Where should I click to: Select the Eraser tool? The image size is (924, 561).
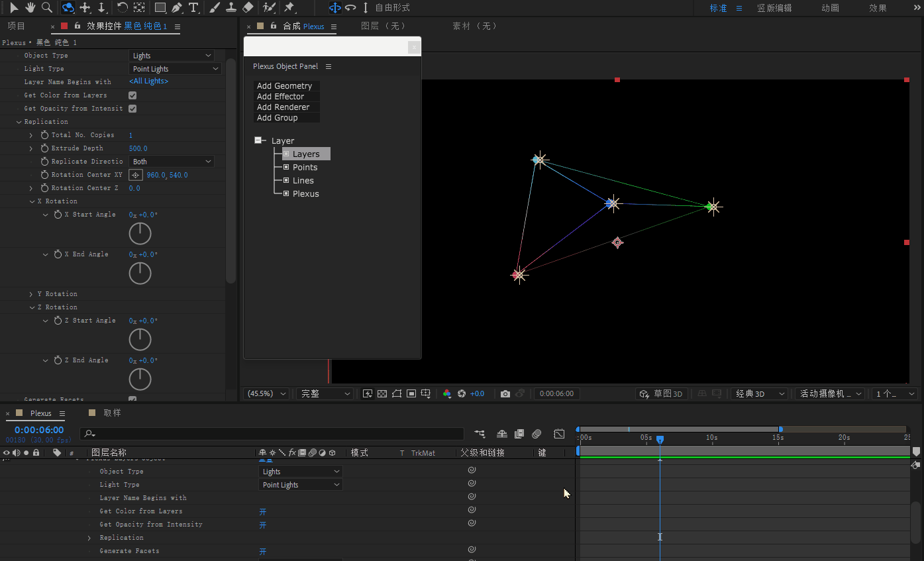tap(248, 7)
